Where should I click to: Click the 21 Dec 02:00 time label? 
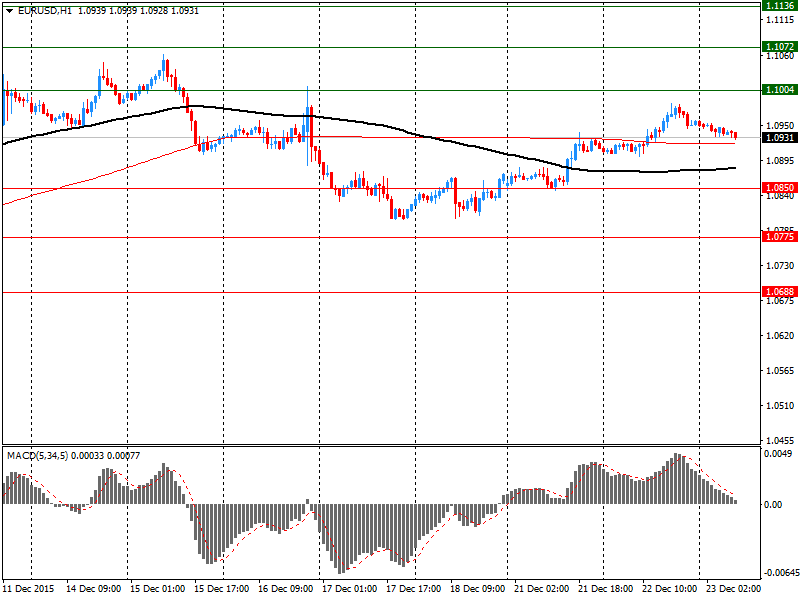pos(542,589)
